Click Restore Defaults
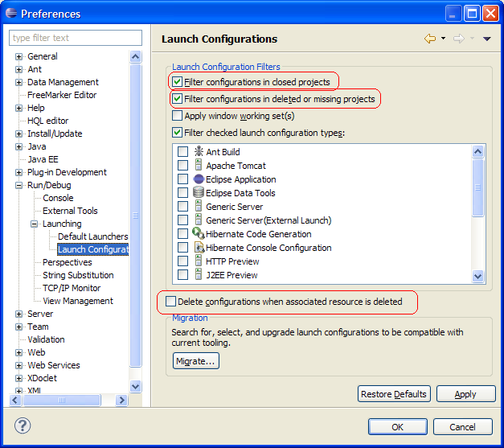 pyautogui.click(x=394, y=394)
